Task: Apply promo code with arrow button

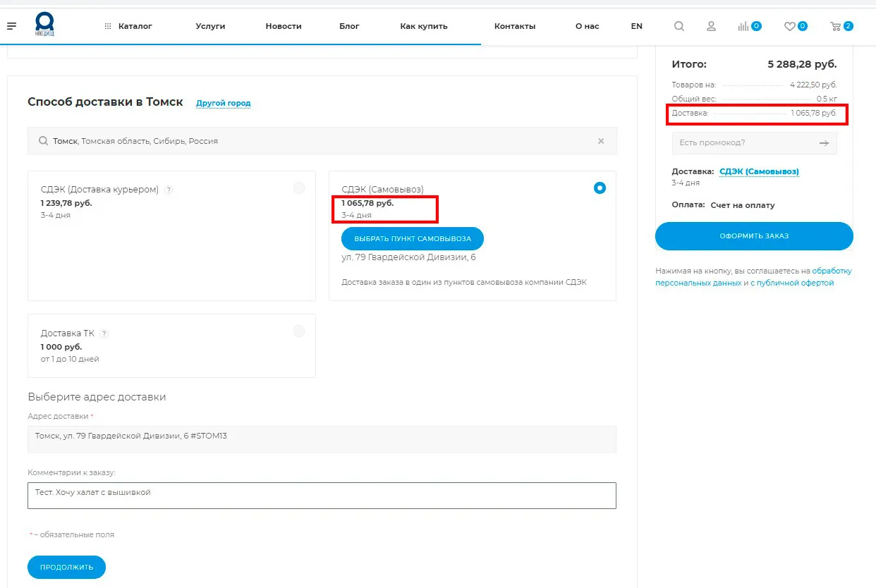Action: click(824, 143)
